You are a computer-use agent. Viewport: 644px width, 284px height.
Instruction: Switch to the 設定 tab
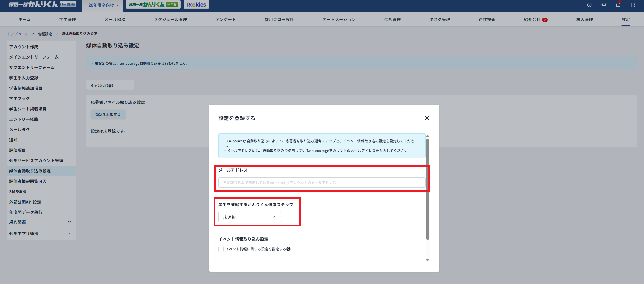tap(626, 19)
